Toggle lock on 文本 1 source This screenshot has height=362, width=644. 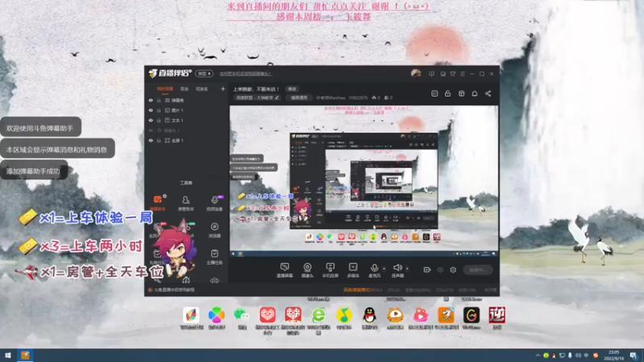click(159, 120)
